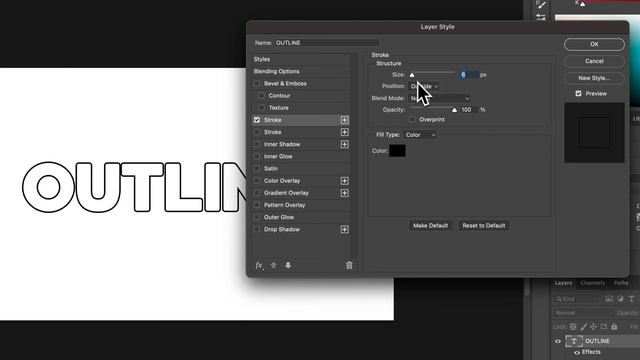The height and width of the screenshot is (360, 640).
Task: Lock all with the padlock icon
Action: point(614,327)
